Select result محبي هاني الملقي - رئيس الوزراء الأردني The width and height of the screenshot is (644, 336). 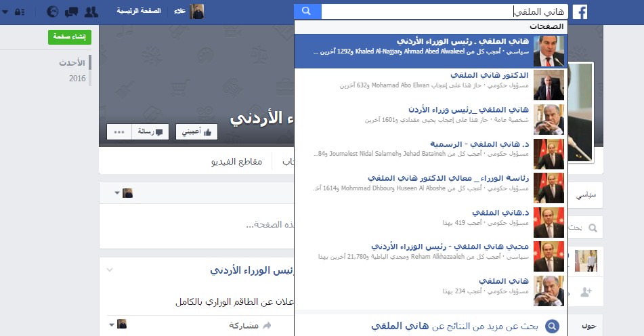click(x=431, y=256)
